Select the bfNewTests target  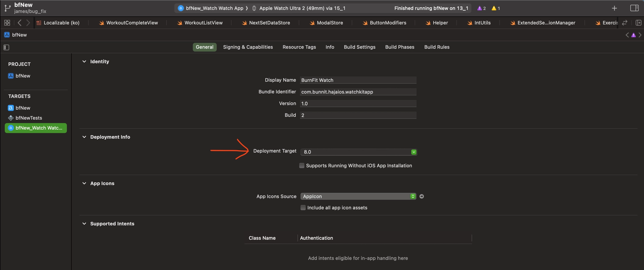click(x=29, y=118)
